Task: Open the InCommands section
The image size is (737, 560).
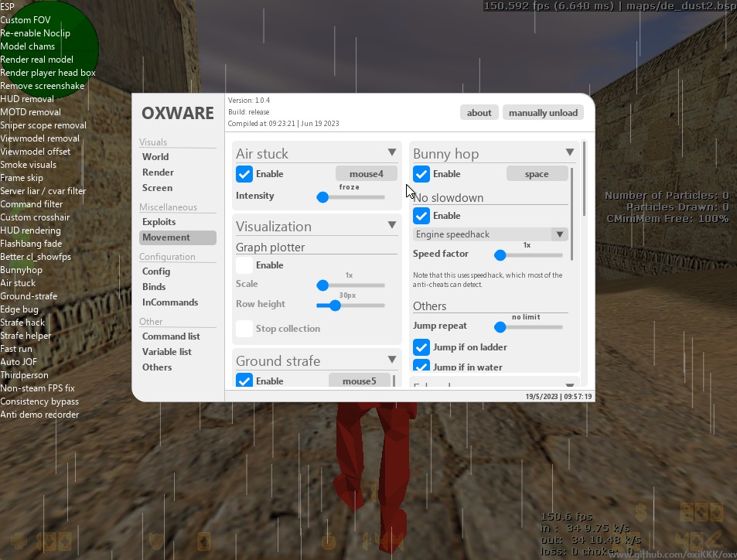Action: (170, 302)
